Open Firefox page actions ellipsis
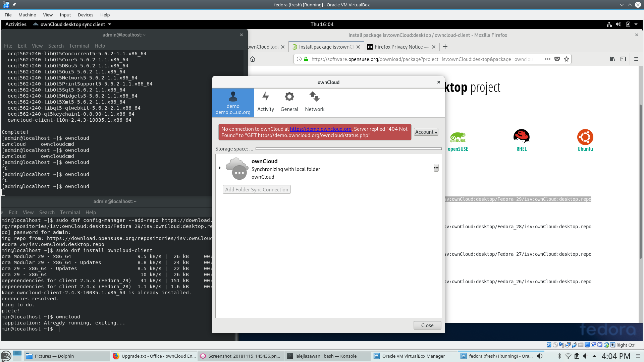This screenshot has height=362, width=644. [x=548, y=59]
